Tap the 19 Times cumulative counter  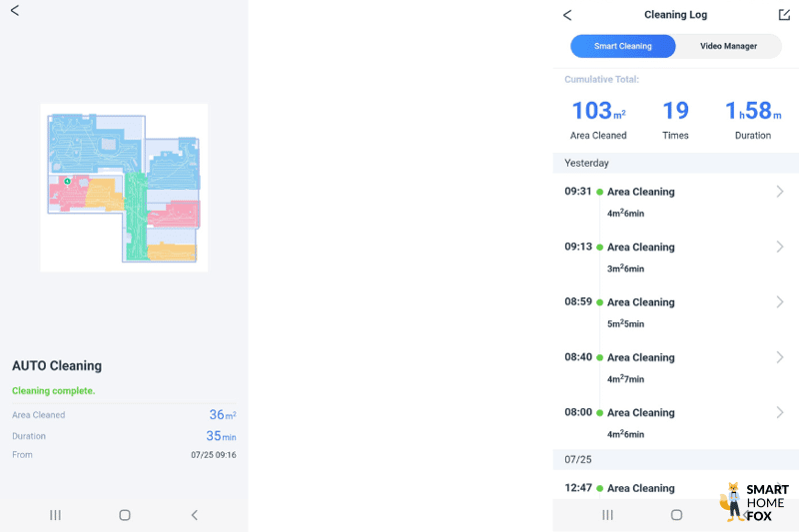click(x=675, y=119)
